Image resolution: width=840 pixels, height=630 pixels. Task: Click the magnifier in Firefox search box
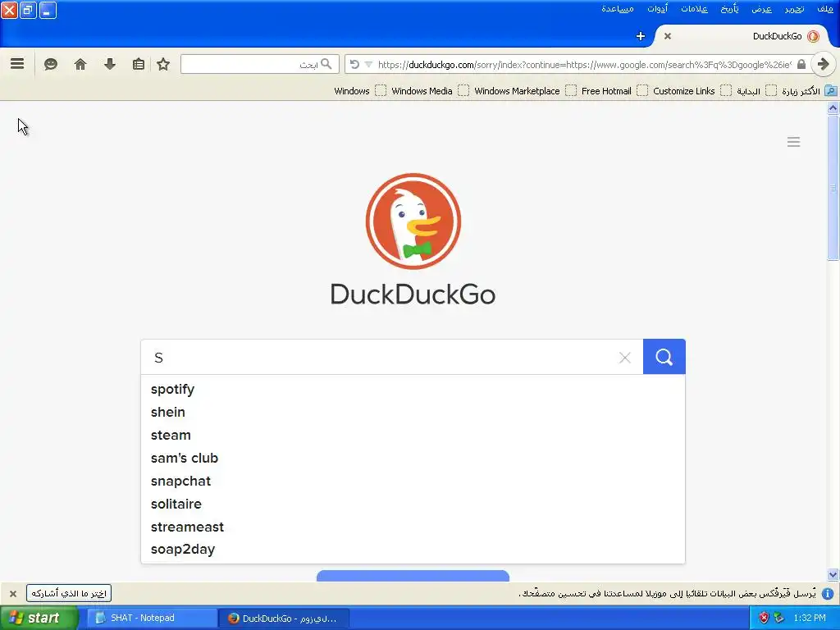[326, 64]
